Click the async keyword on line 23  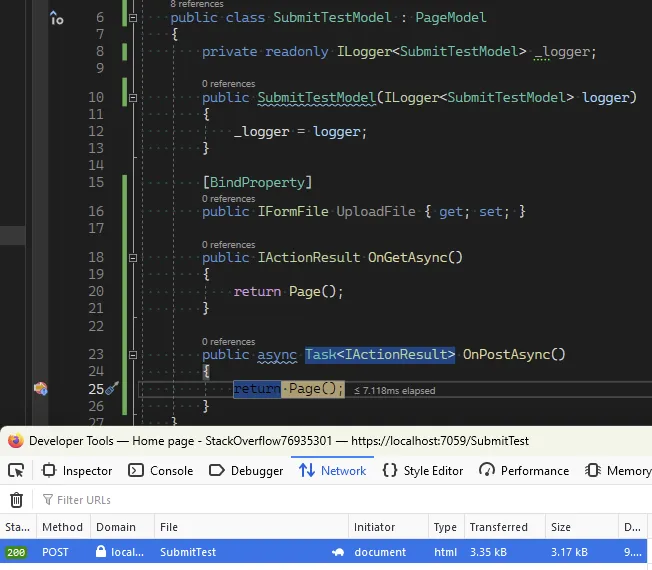[277, 355]
